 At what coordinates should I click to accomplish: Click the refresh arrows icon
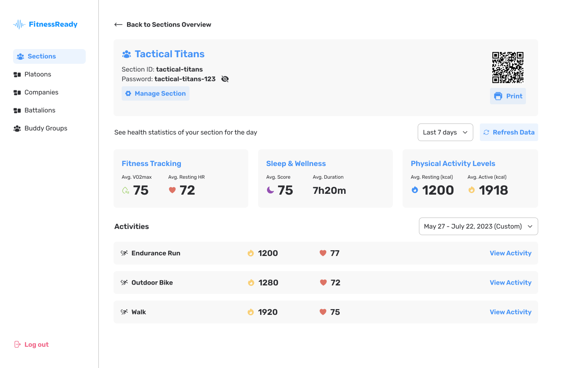click(486, 132)
